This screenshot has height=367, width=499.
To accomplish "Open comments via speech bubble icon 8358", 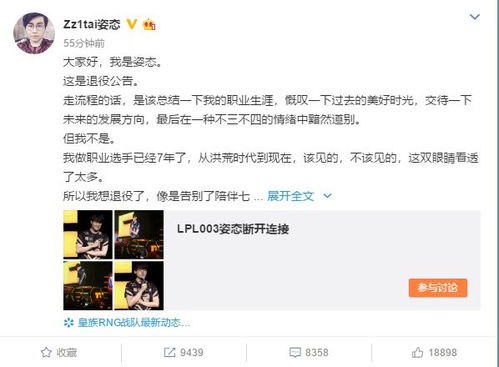I will (x=295, y=352).
